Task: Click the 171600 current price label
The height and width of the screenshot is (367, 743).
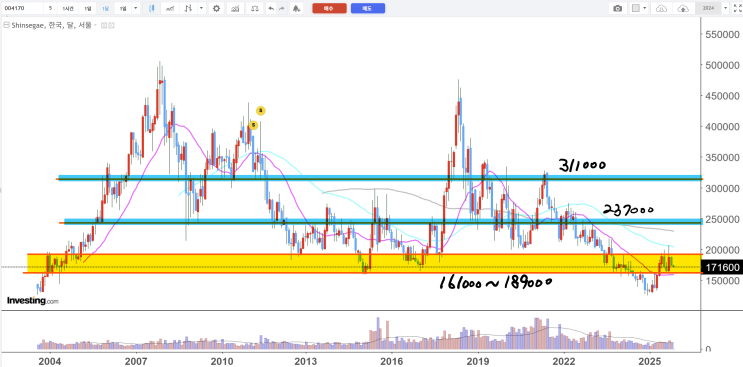Action: coord(722,268)
